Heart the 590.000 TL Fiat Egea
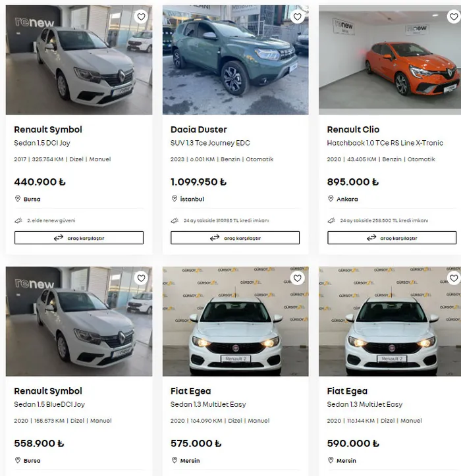 coord(454,278)
